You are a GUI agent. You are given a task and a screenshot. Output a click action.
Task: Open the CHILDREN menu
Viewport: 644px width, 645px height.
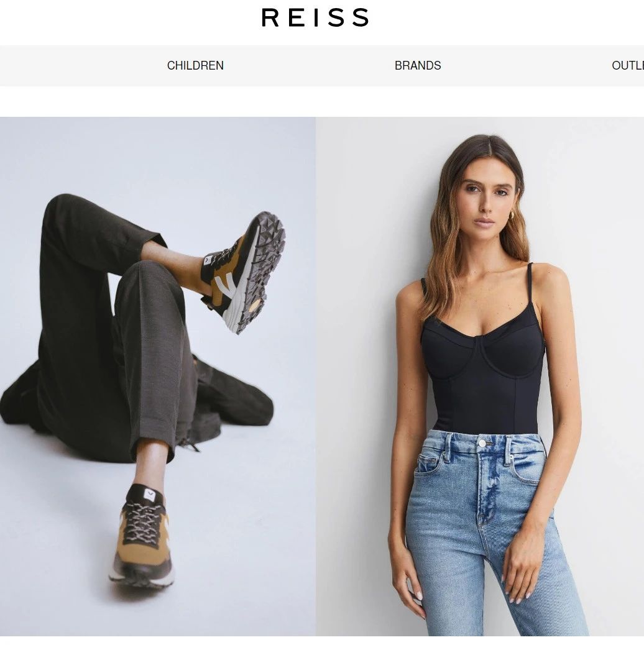(195, 65)
